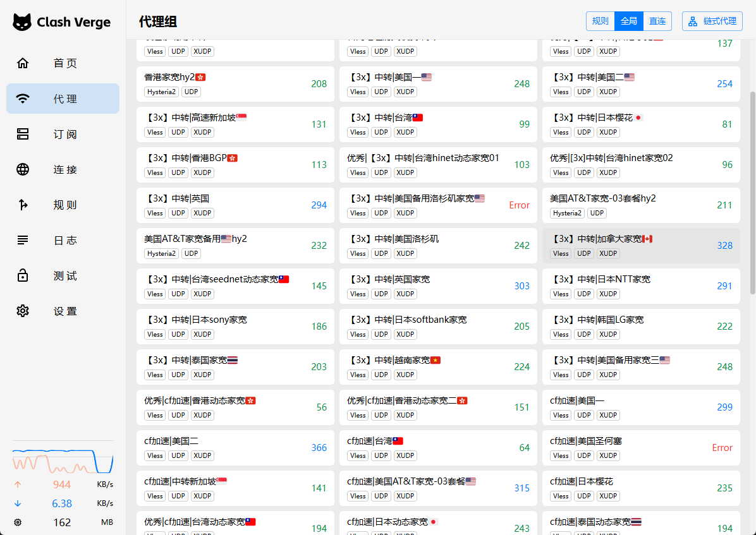Select cf加速|日本樱花 node
Image resolution: width=756 pixels, height=535 pixels.
(x=641, y=488)
